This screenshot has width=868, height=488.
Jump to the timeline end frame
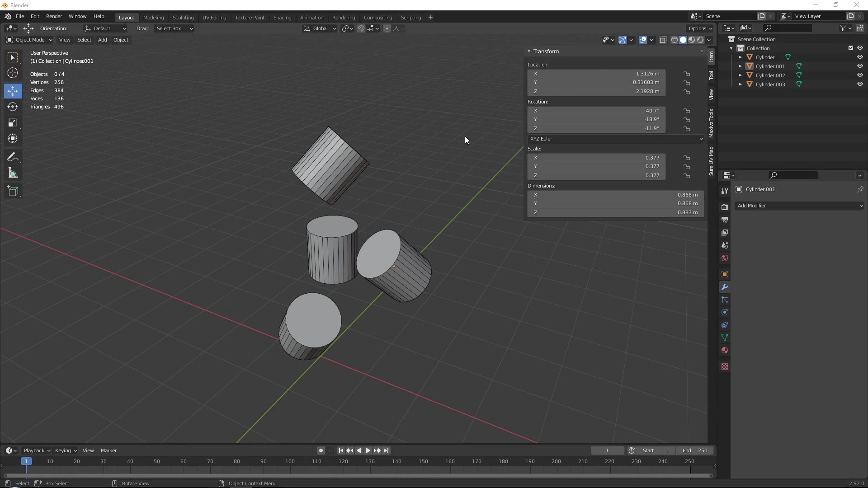coord(386,450)
